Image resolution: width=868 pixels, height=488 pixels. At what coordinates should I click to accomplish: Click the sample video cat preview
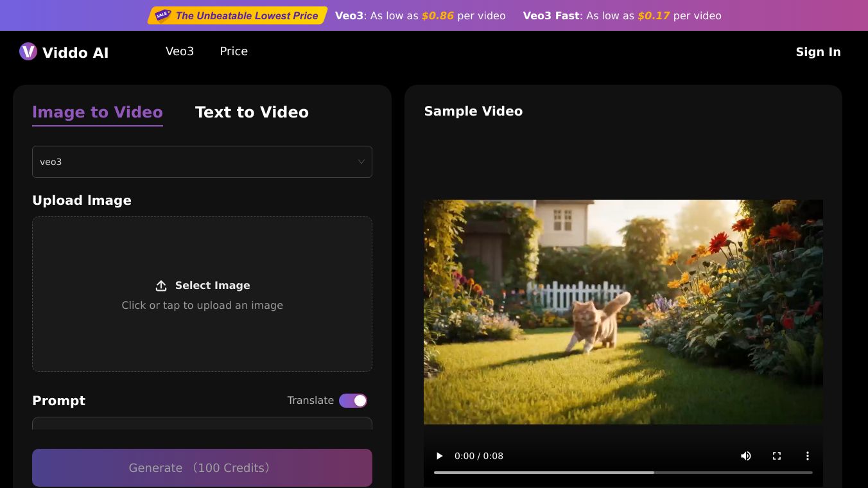pos(623,312)
